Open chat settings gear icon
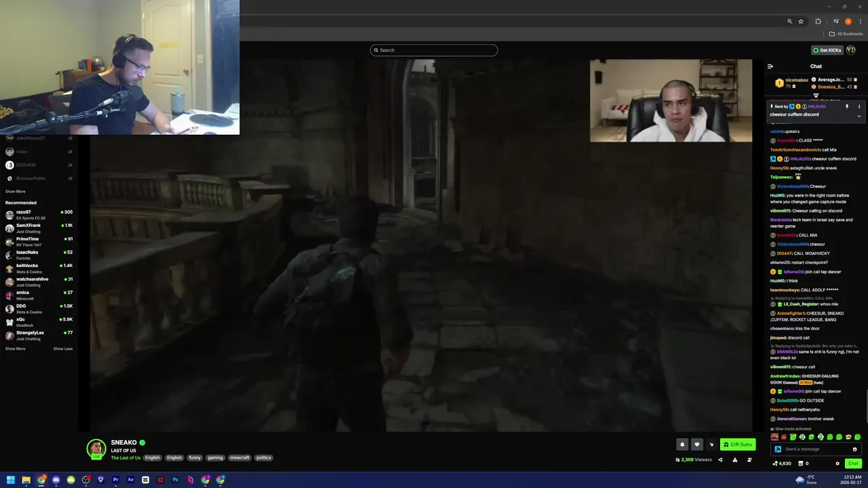Screen dimensions: 868x488 [x=837, y=464]
